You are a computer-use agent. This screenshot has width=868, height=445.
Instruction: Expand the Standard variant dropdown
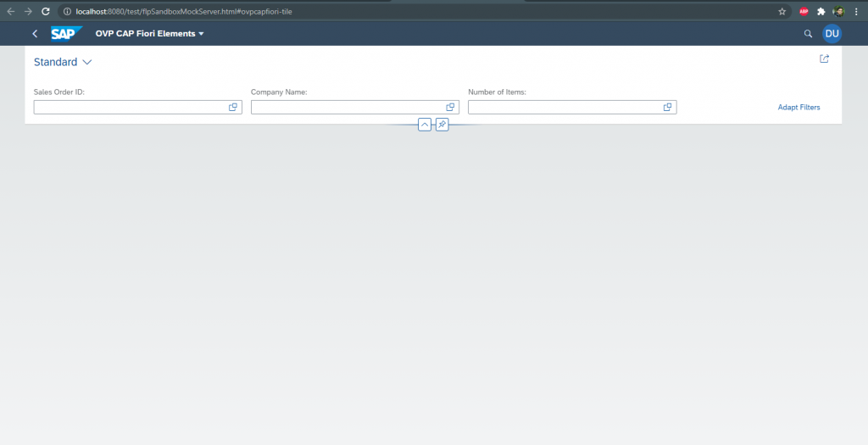[x=87, y=63]
